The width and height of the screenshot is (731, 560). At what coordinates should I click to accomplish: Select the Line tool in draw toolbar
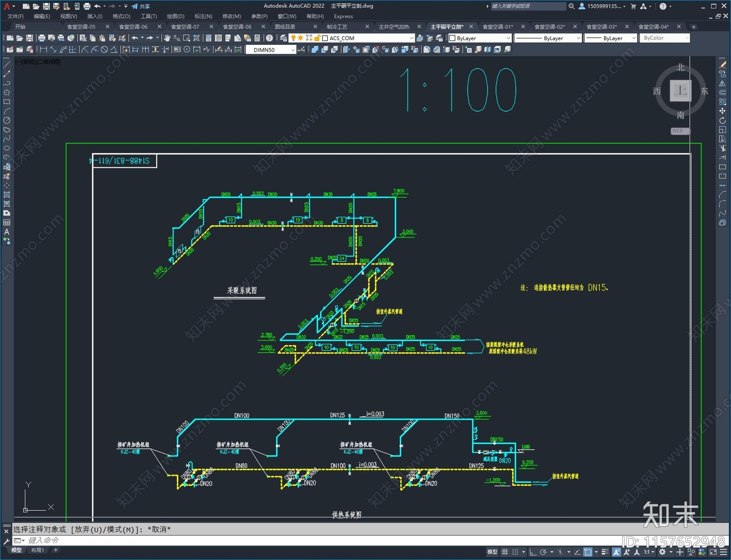tap(6, 64)
